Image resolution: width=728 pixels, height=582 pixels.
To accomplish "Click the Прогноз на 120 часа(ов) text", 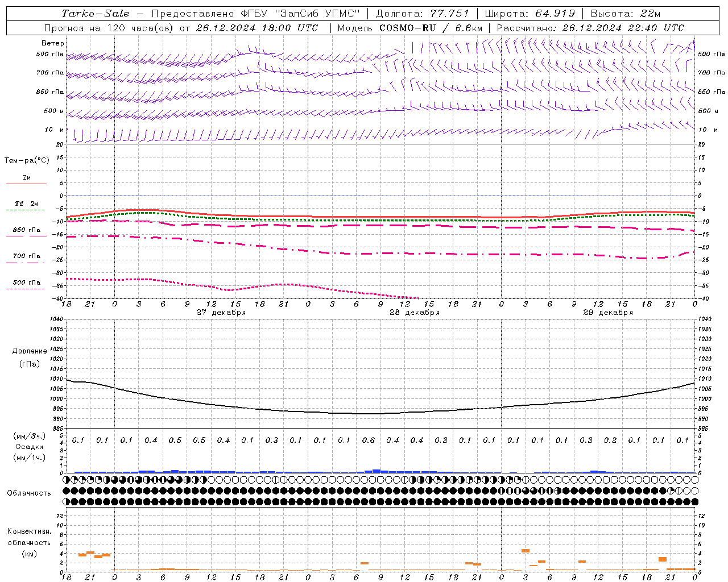I will (x=110, y=28).
